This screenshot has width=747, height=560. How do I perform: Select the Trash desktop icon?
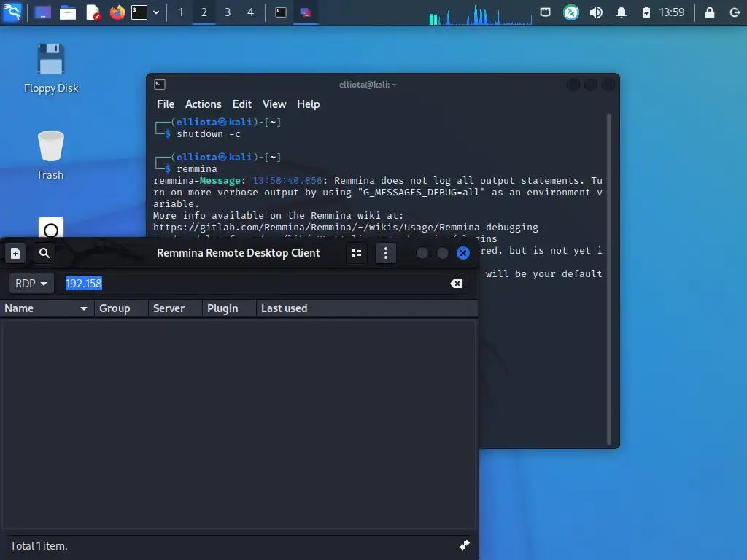tap(50, 155)
